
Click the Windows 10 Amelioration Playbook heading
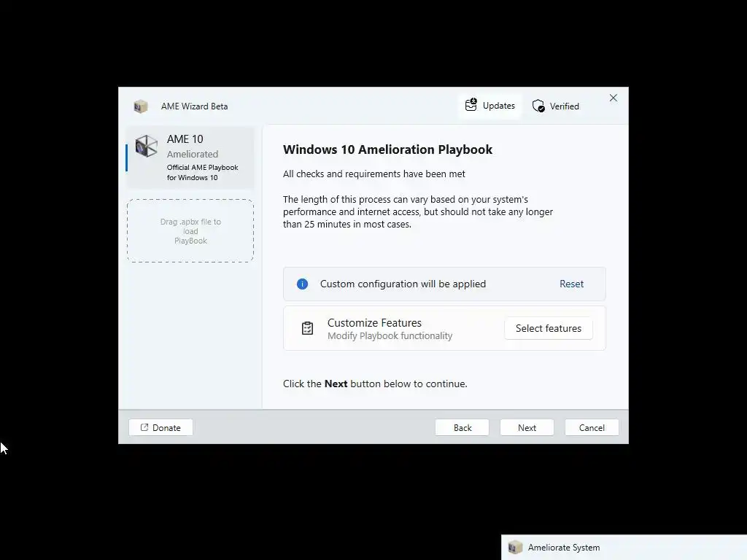click(387, 149)
